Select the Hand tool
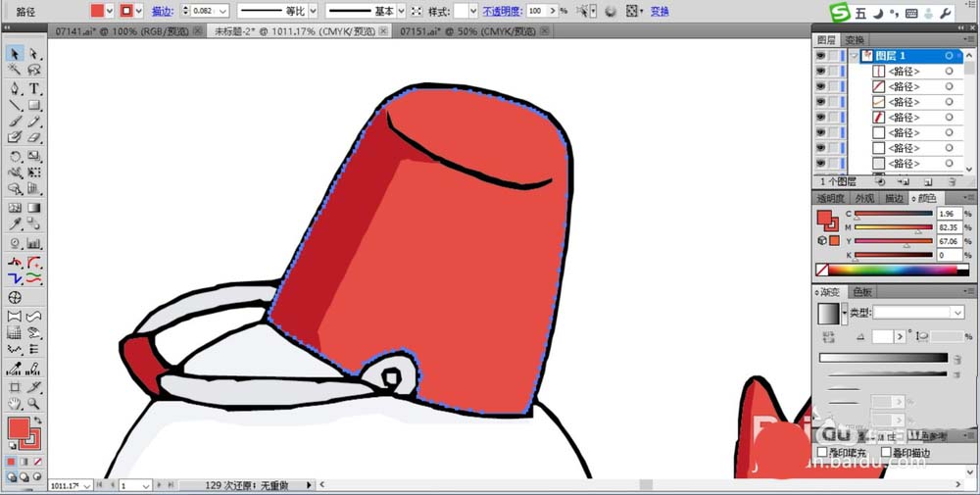 point(15,405)
